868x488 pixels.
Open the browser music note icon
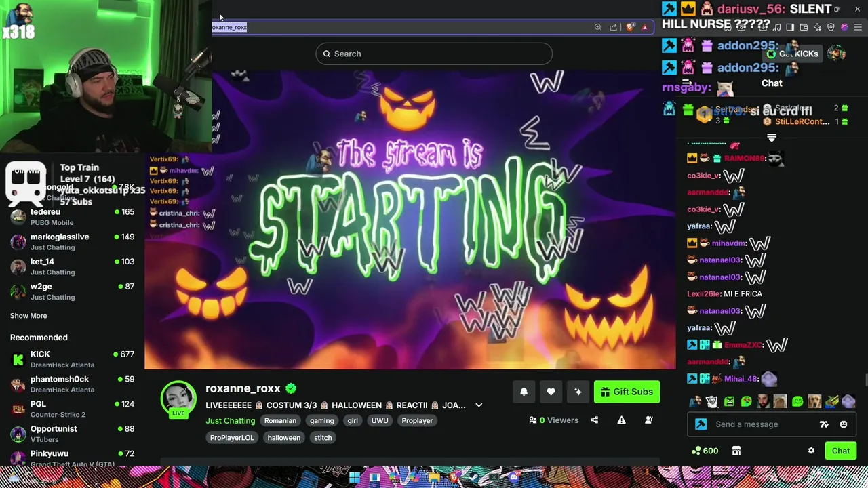776,27
